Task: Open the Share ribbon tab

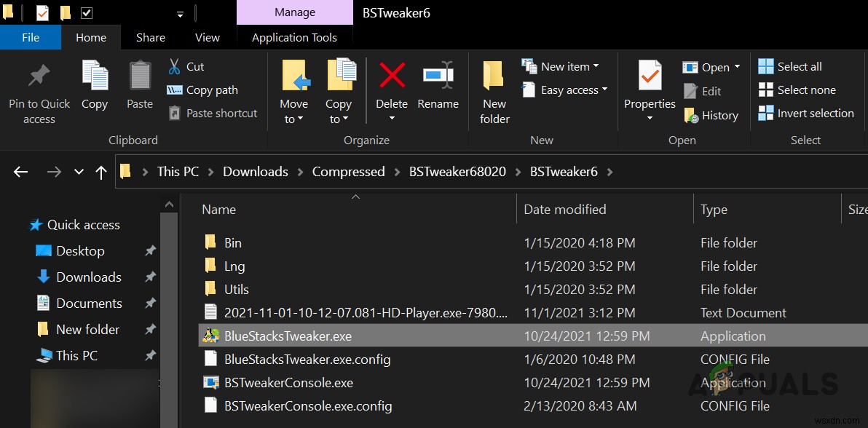Action: 150,37
